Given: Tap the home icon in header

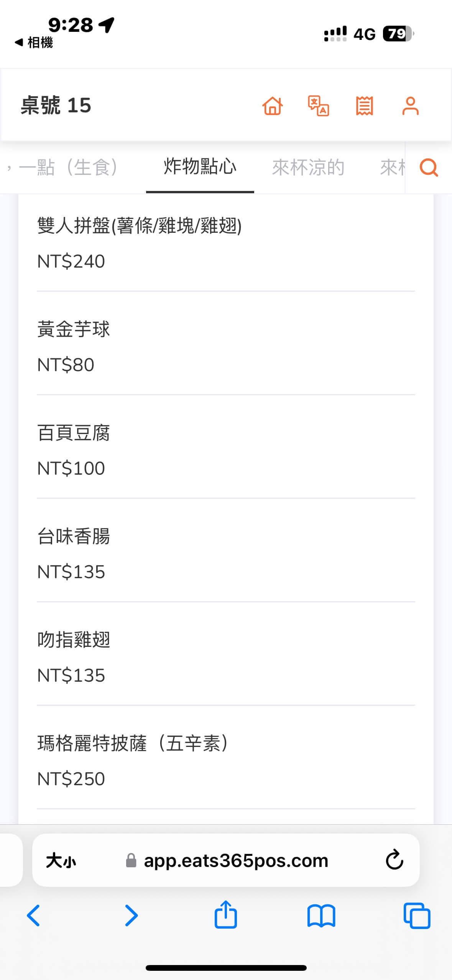Looking at the screenshot, I should coord(273,106).
